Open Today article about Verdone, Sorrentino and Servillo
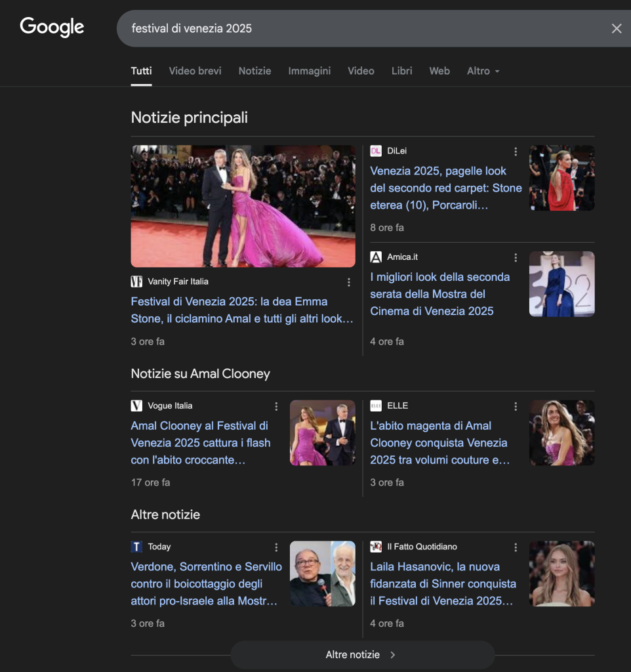This screenshot has height=672, width=631. pos(206,583)
